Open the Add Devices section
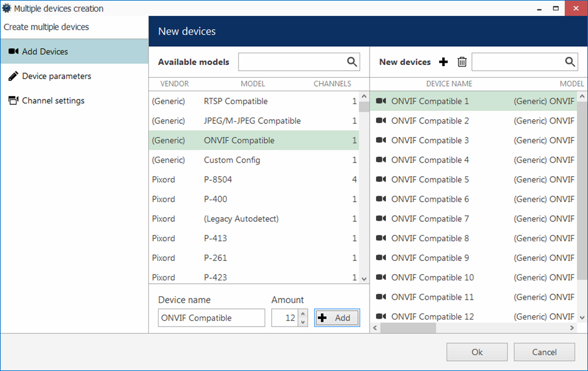 pos(45,51)
